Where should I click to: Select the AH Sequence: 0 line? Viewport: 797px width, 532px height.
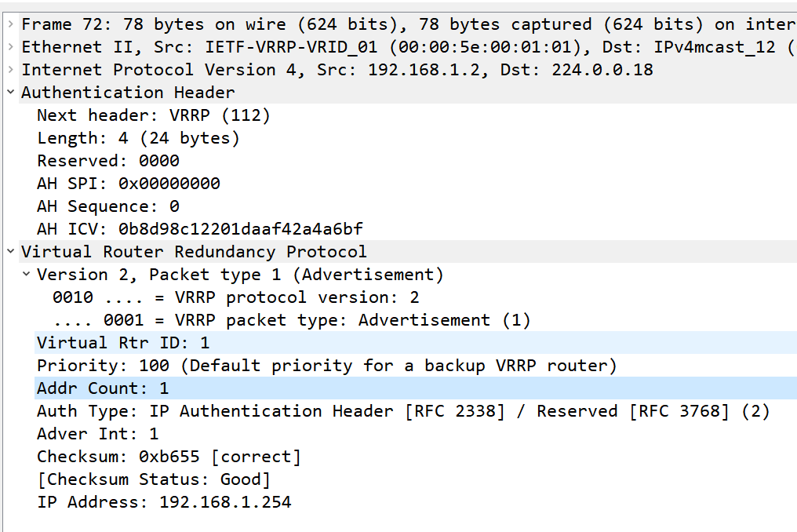pyautogui.click(x=108, y=206)
